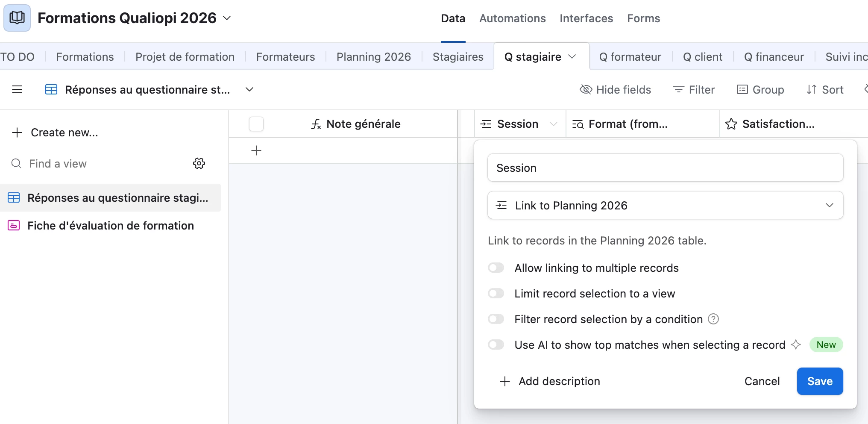Click the plus icon to add a row
This screenshot has height=424, width=868.
click(256, 150)
